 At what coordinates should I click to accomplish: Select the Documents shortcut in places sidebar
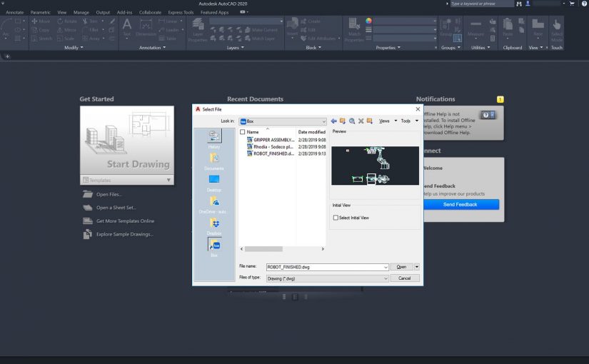coord(214,161)
